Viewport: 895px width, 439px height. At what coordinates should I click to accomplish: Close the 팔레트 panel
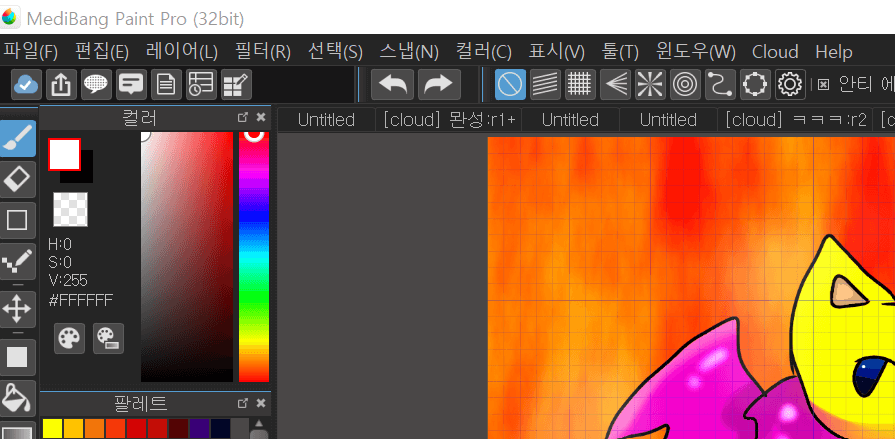(x=261, y=404)
